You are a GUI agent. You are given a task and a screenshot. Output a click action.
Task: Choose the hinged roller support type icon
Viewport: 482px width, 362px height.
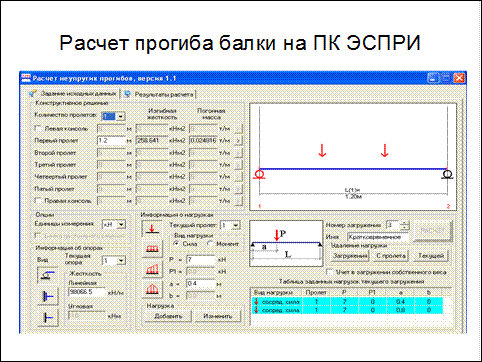click(47, 275)
